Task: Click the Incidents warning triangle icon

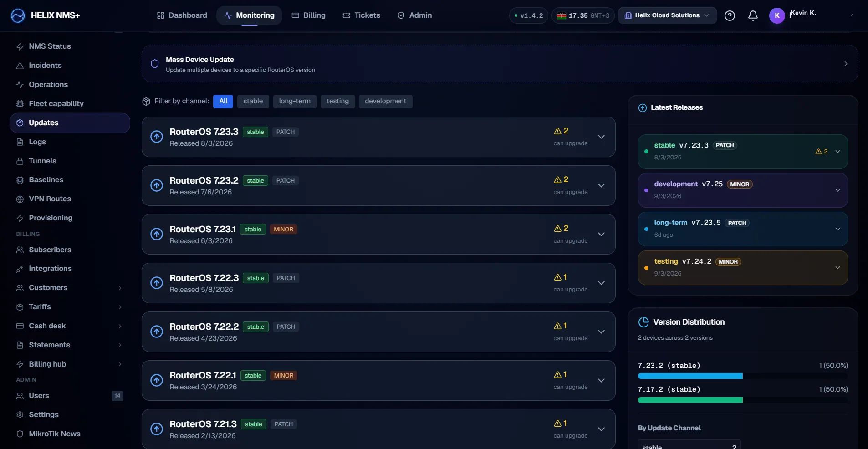Action: (x=20, y=66)
